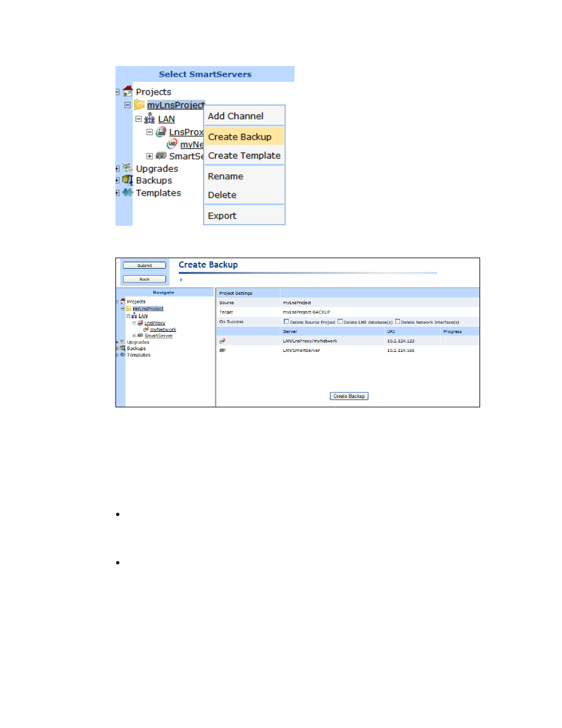Collapse LnsProxy node in Navigate panel

pos(134,322)
